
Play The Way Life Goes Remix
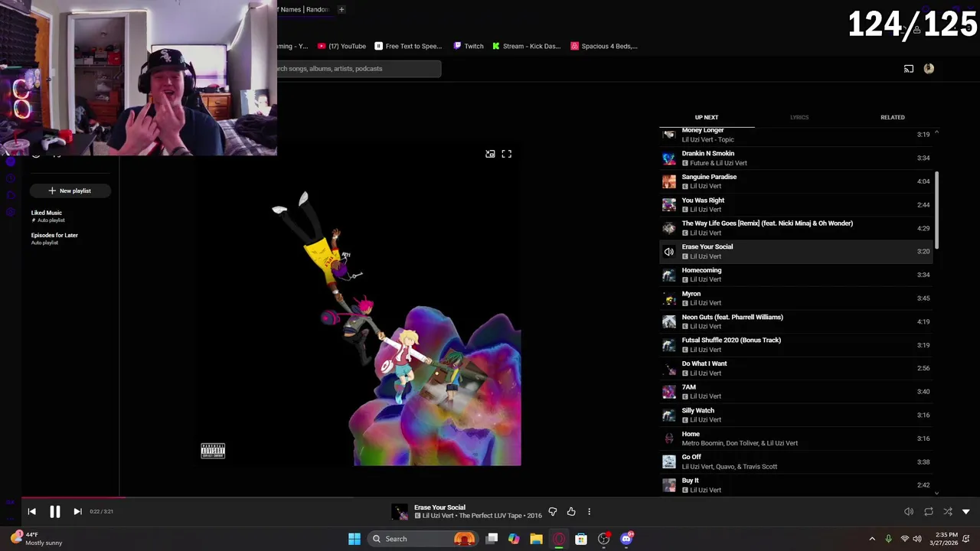tap(796, 228)
